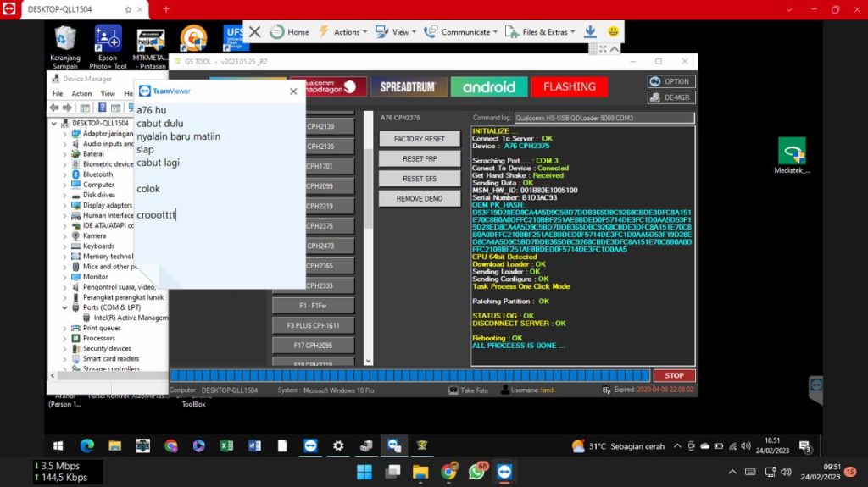Open the Action menu in Device Manager
The height and width of the screenshot is (487, 868).
81,93
